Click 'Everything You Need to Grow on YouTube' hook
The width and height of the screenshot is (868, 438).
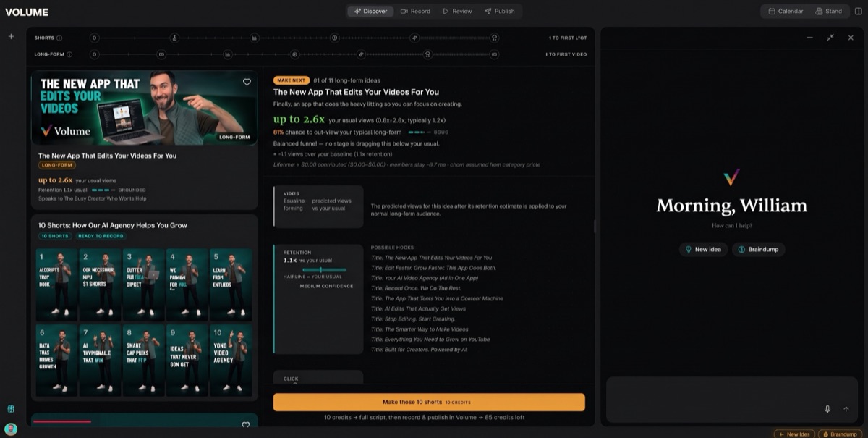tap(430, 339)
